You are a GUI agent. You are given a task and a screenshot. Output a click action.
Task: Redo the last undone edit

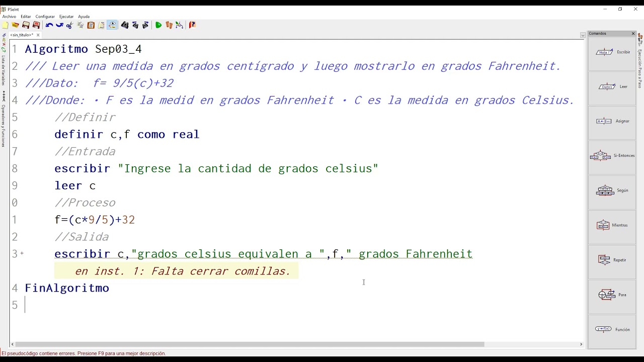[59, 25]
